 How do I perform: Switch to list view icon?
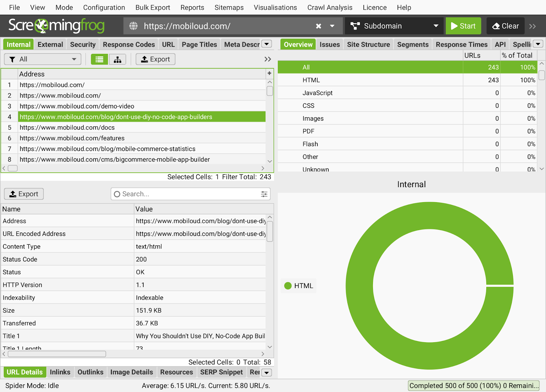point(99,59)
